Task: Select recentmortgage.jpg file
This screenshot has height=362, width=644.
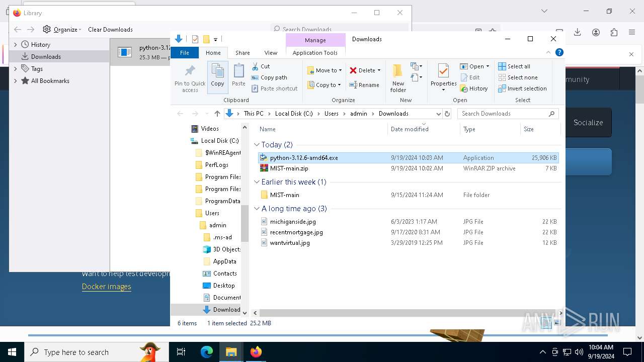Action: [408, 232]
